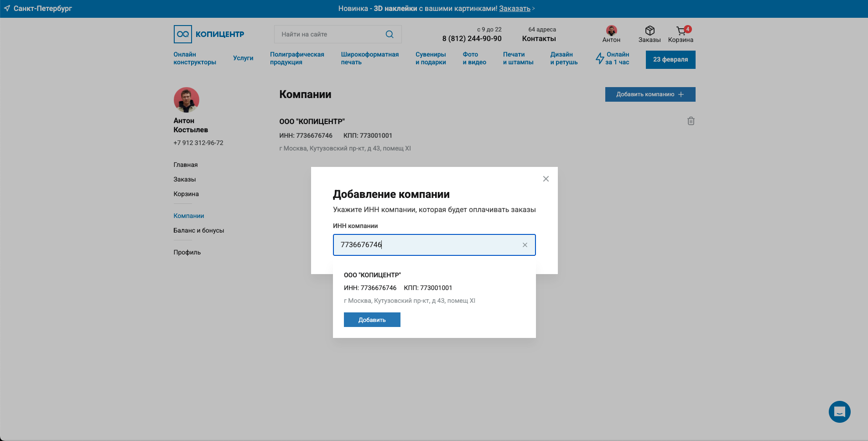Delete company with the trash icon
The width and height of the screenshot is (868, 441).
point(691,121)
